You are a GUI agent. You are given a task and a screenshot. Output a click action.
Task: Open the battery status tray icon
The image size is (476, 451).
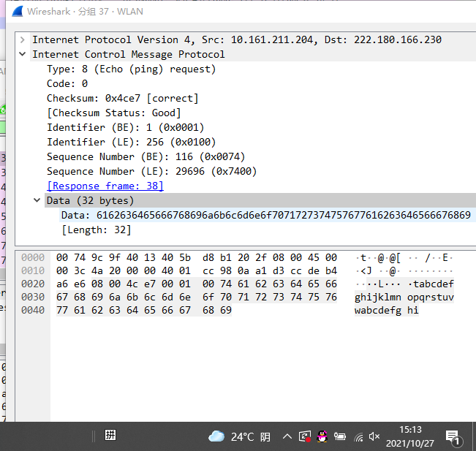click(x=340, y=436)
